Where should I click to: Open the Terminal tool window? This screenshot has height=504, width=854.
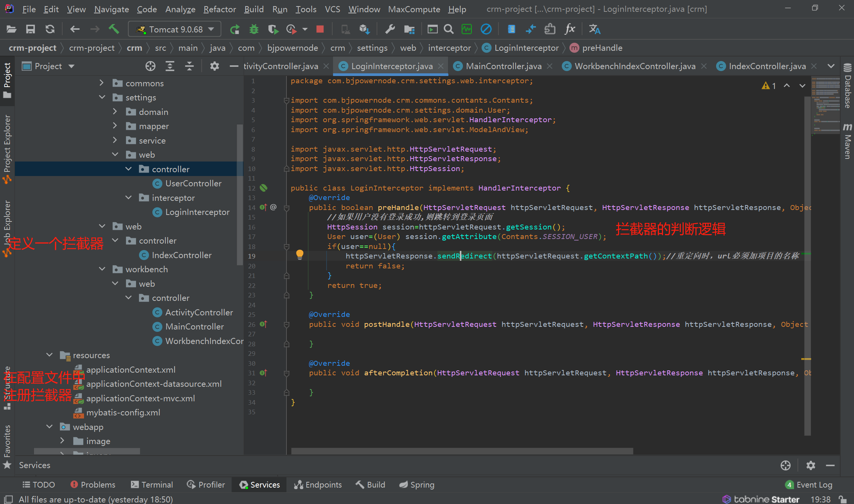coord(152,485)
